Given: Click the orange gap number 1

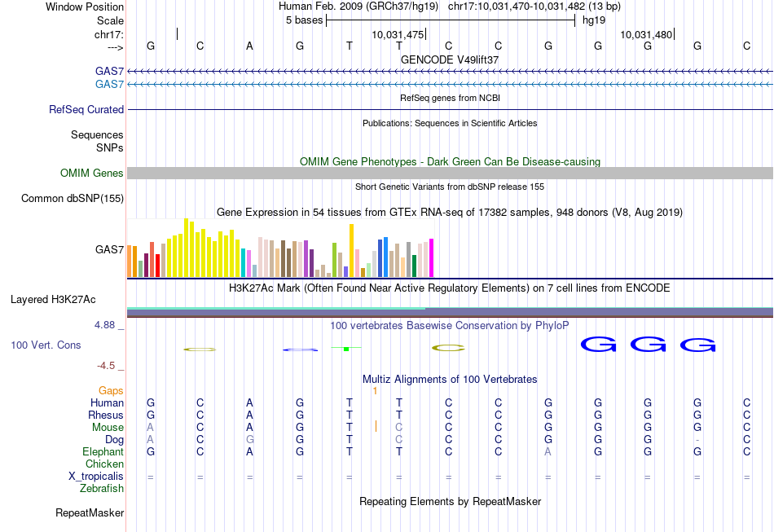Looking at the screenshot, I should click(375, 391).
